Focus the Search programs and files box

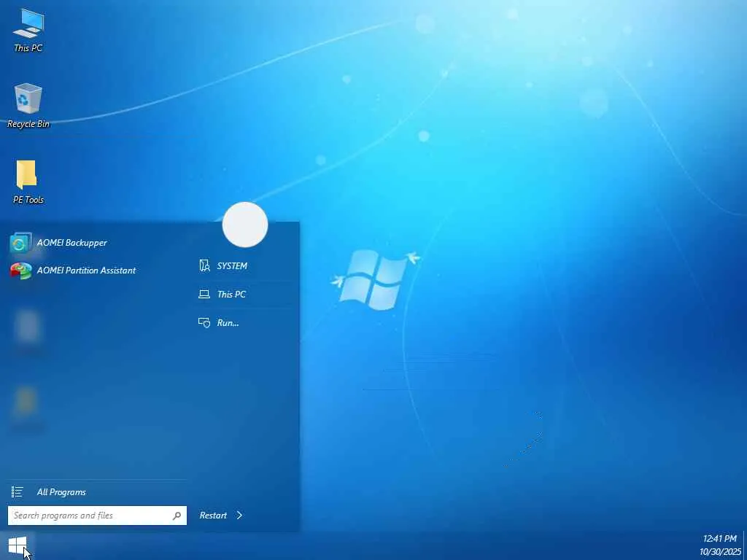tap(97, 516)
